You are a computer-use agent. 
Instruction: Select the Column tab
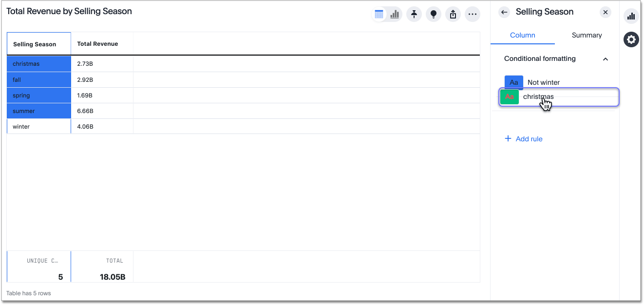point(522,35)
